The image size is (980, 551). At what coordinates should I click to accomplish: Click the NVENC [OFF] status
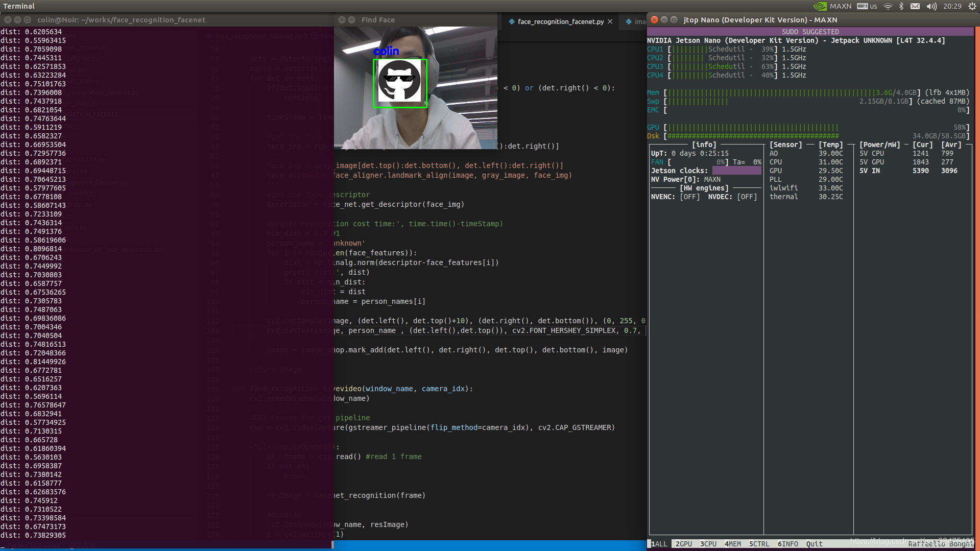click(x=675, y=197)
